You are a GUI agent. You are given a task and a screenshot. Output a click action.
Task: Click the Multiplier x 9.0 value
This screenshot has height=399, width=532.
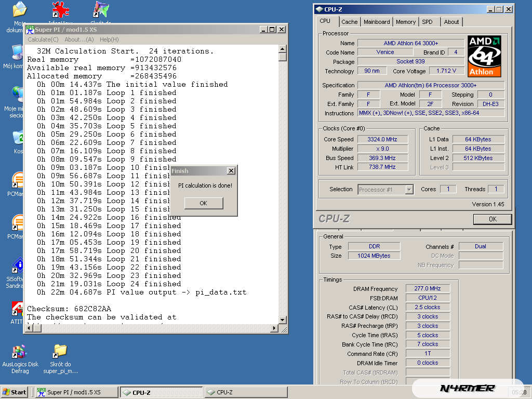click(x=382, y=149)
